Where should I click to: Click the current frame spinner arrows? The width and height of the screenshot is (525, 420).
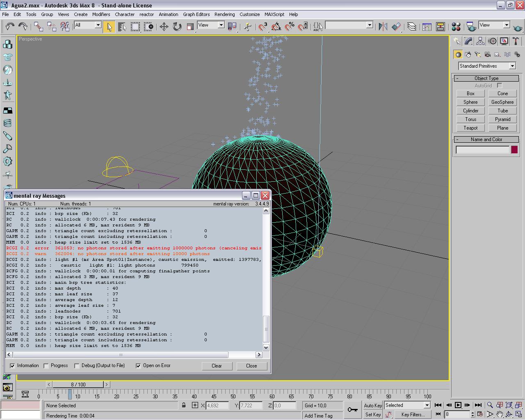(x=472, y=415)
